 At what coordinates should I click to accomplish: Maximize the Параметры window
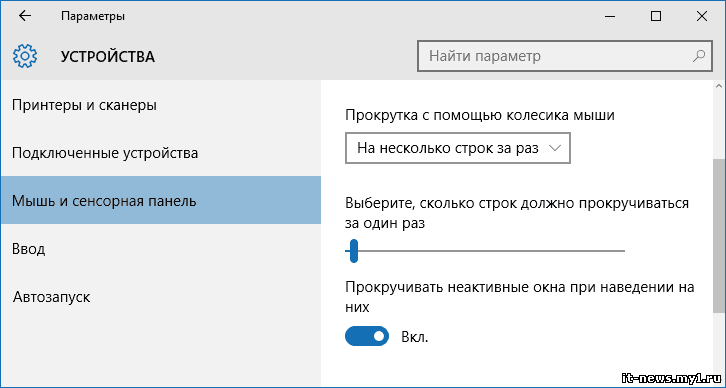pos(656,16)
